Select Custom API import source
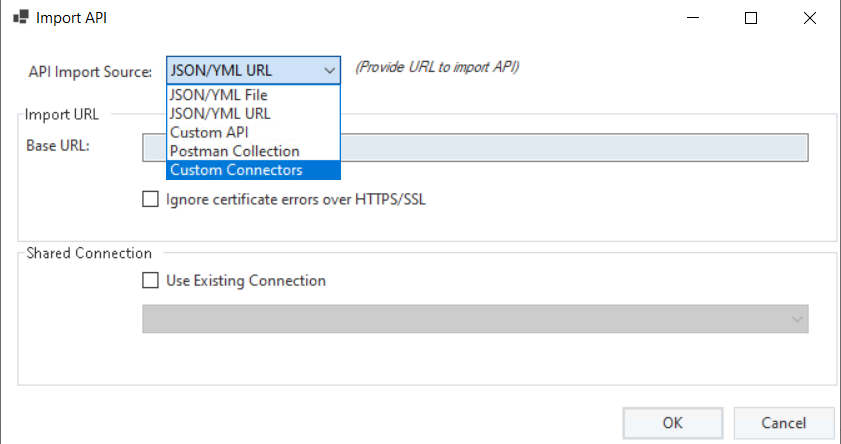 (253, 132)
